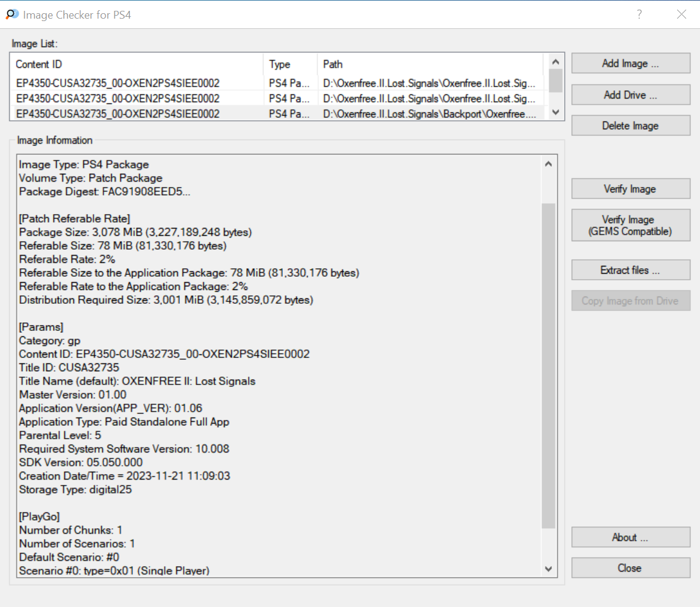Click Number of Chunks: 1 line

point(70,530)
